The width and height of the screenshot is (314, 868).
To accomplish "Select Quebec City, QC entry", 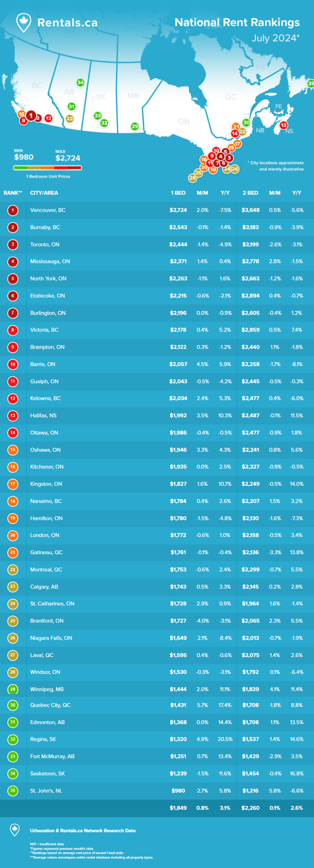I will [50, 705].
